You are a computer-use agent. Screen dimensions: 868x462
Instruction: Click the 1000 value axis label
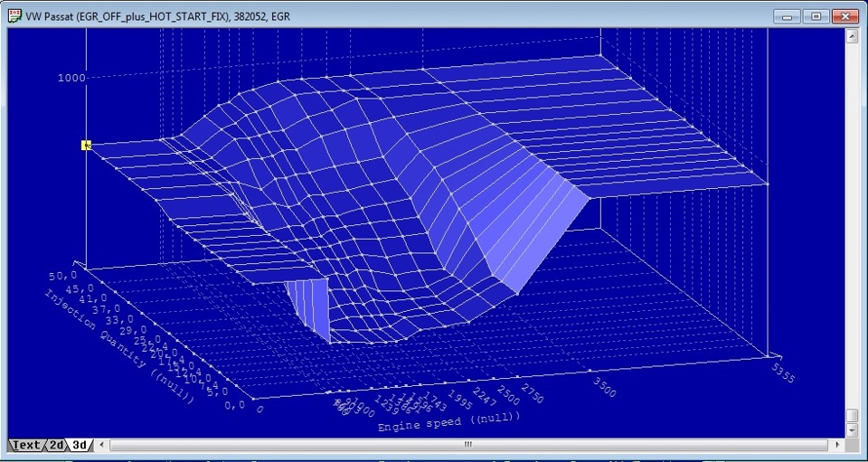point(71,78)
